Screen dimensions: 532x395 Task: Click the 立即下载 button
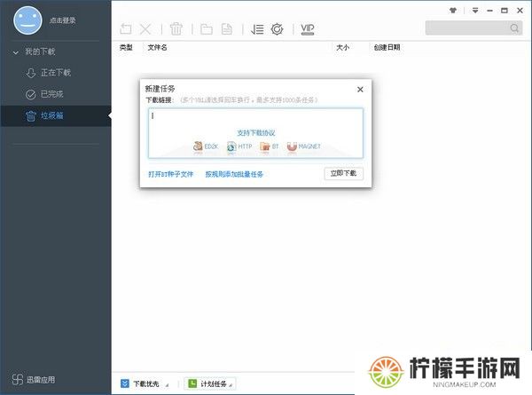tap(343, 174)
